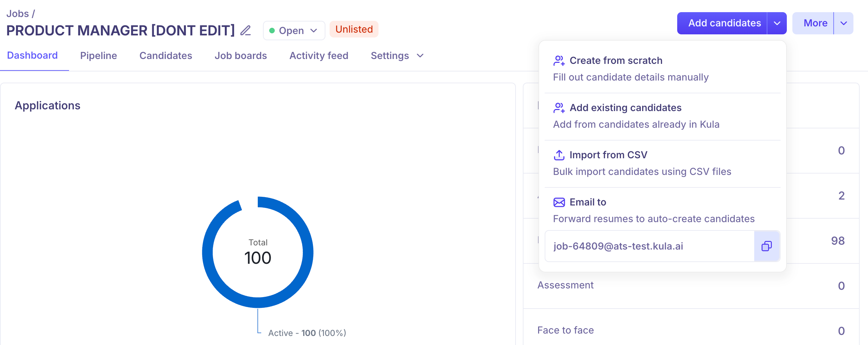Click the 98 stage count value
The image size is (868, 345).
click(x=838, y=241)
